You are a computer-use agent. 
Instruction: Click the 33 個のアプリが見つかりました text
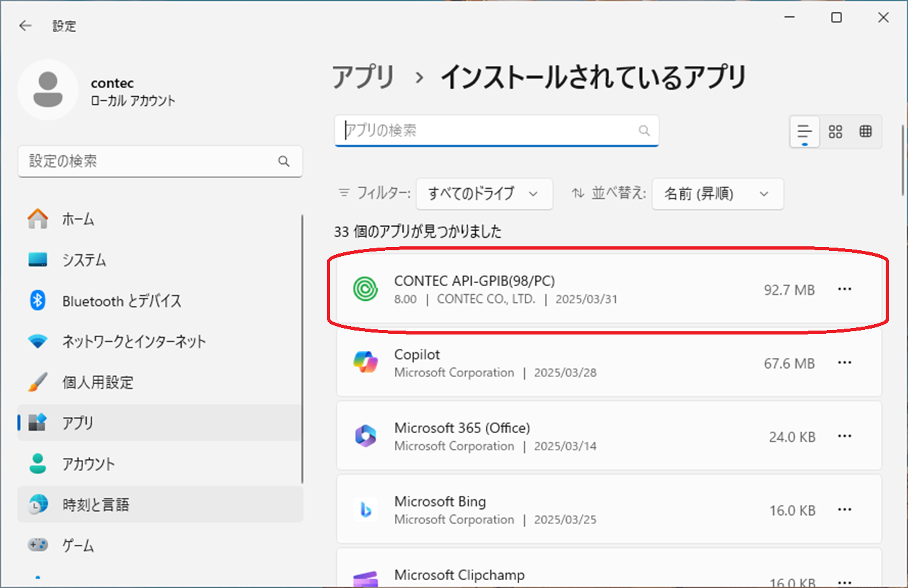pos(418,231)
